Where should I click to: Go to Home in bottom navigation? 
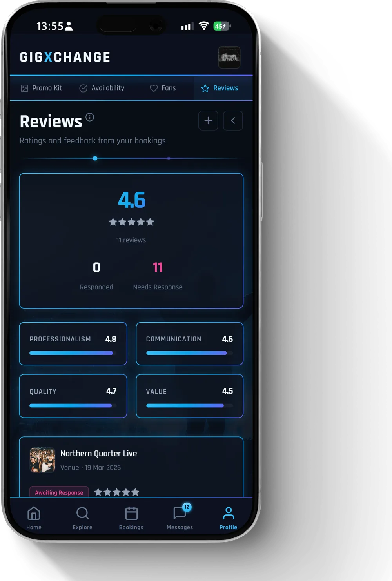point(34,518)
